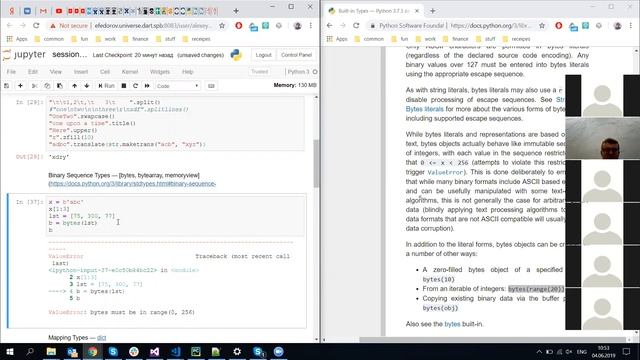Viewport: 640px width, 360px height.
Task: Open the 'recipes' bookmark folder in the Jupyter window
Action: click(196, 39)
